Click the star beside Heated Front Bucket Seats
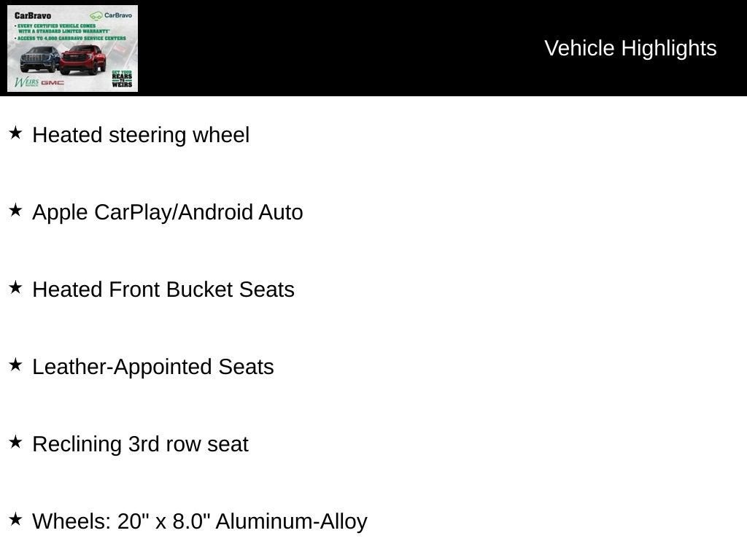The height and width of the screenshot is (560, 747). [15, 287]
